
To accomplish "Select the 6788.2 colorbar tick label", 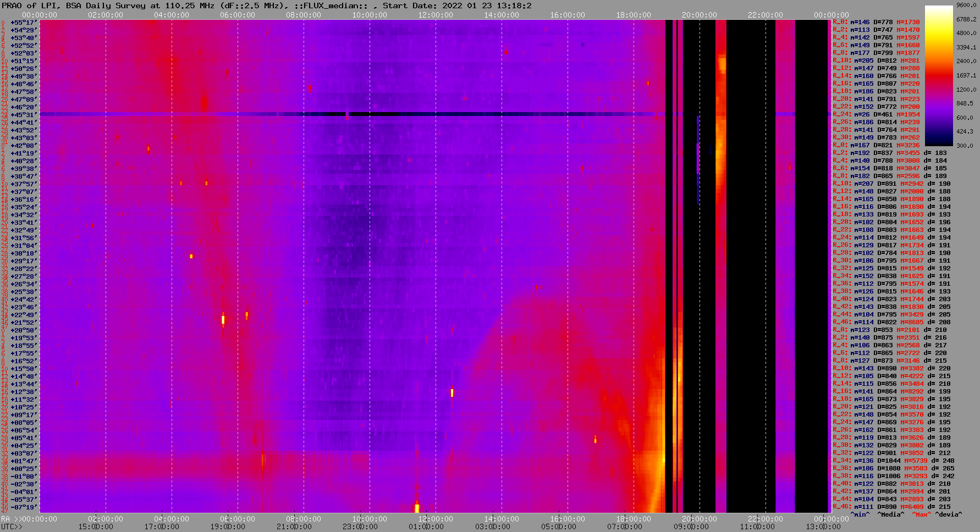I will coord(966,19).
